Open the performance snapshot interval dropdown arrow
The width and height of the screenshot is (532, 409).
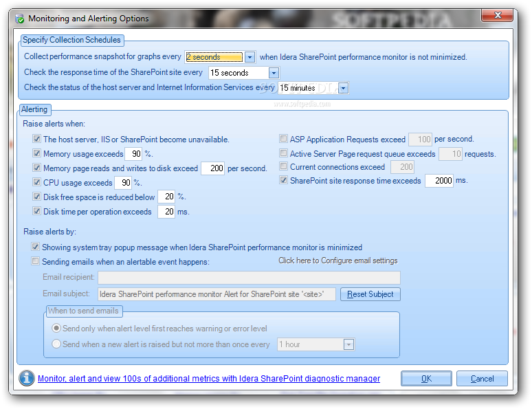point(250,57)
